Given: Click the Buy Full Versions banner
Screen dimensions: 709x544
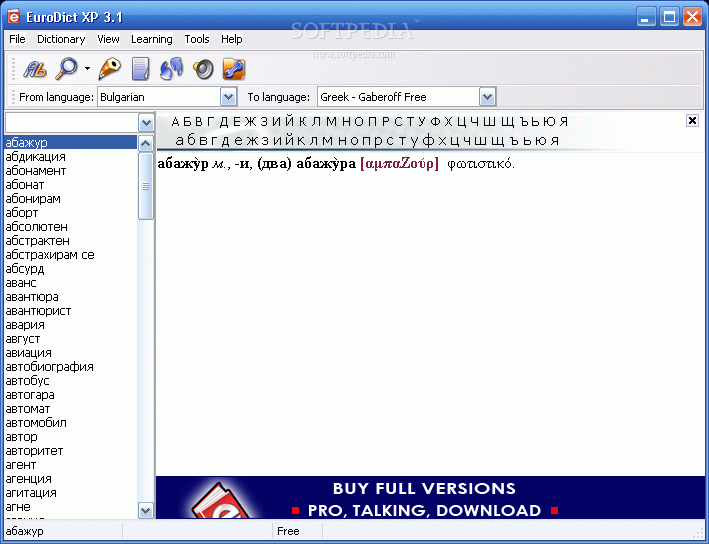Looking at the screenshot, I should point(430,497).
